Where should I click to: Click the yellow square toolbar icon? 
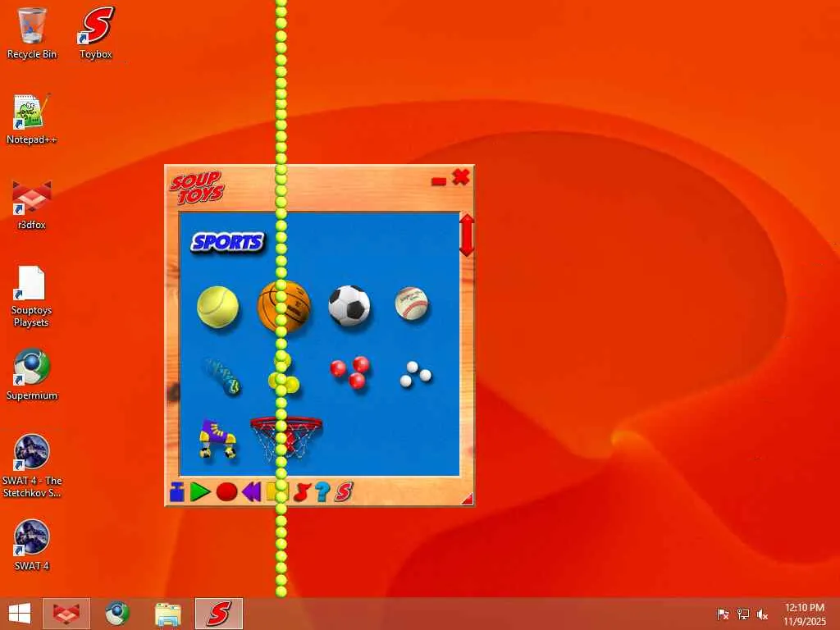277,492
